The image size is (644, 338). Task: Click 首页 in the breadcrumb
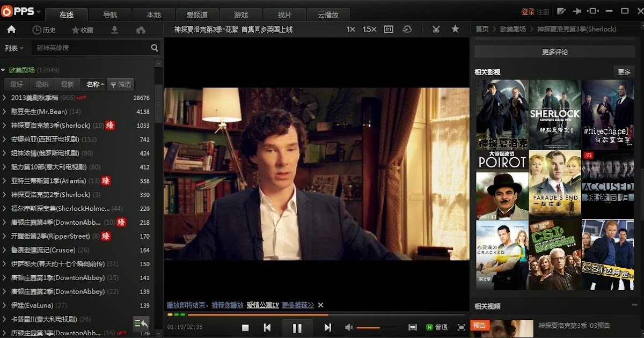pos(482,30)
